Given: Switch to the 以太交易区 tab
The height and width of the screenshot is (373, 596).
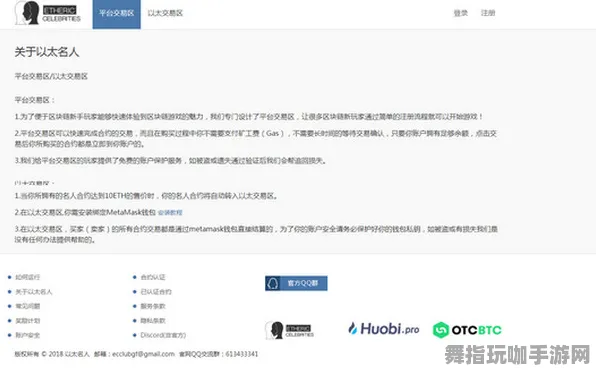Looking at the screenshot, I should (165, 13).
